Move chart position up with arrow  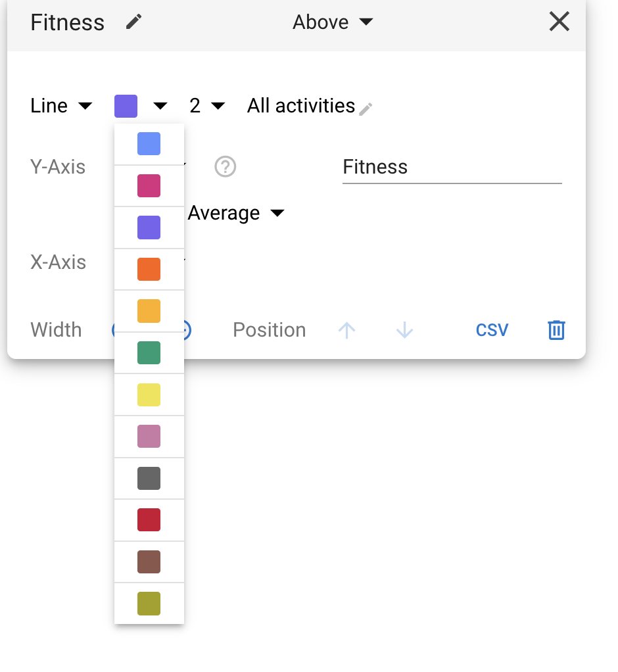[x=346, y=330]
